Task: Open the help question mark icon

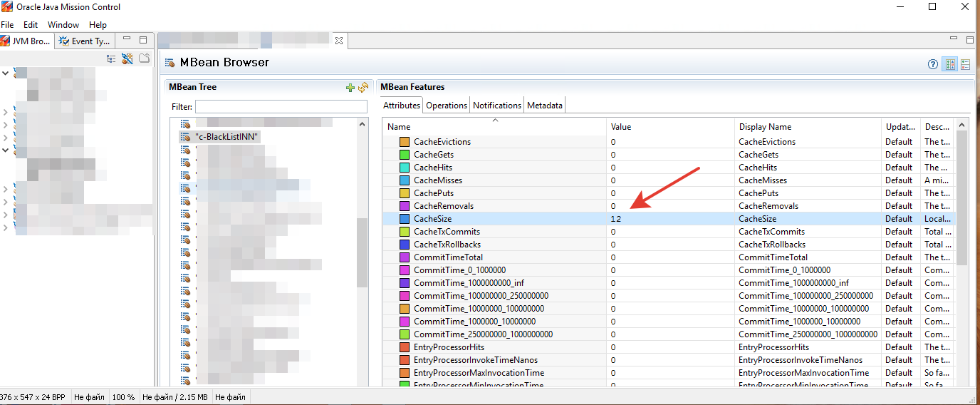Action: tap(933, 64)
